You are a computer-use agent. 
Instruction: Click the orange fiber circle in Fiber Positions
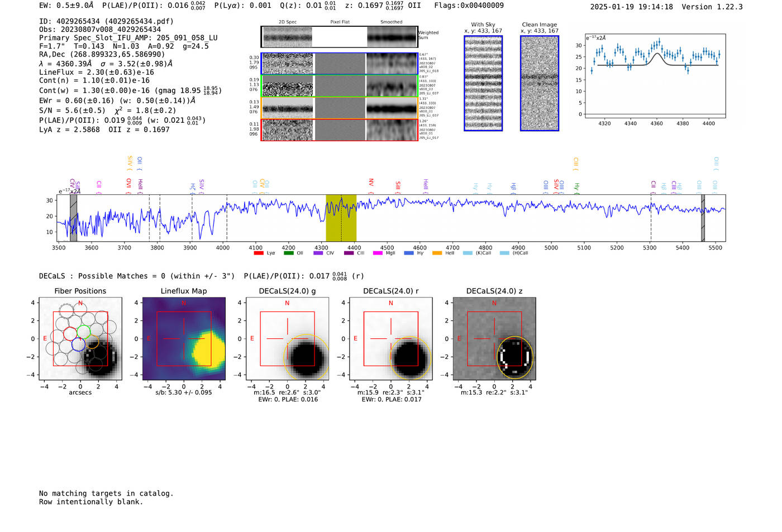coord(92,342)
